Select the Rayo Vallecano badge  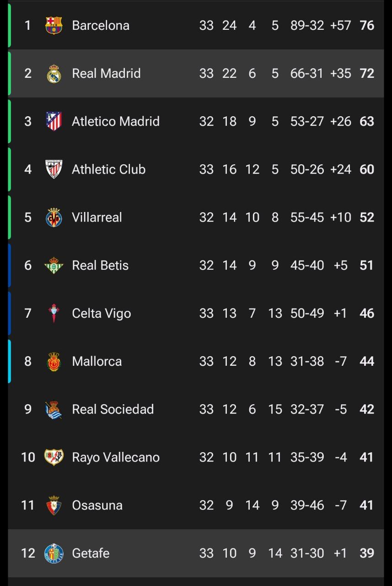(54, 457)
